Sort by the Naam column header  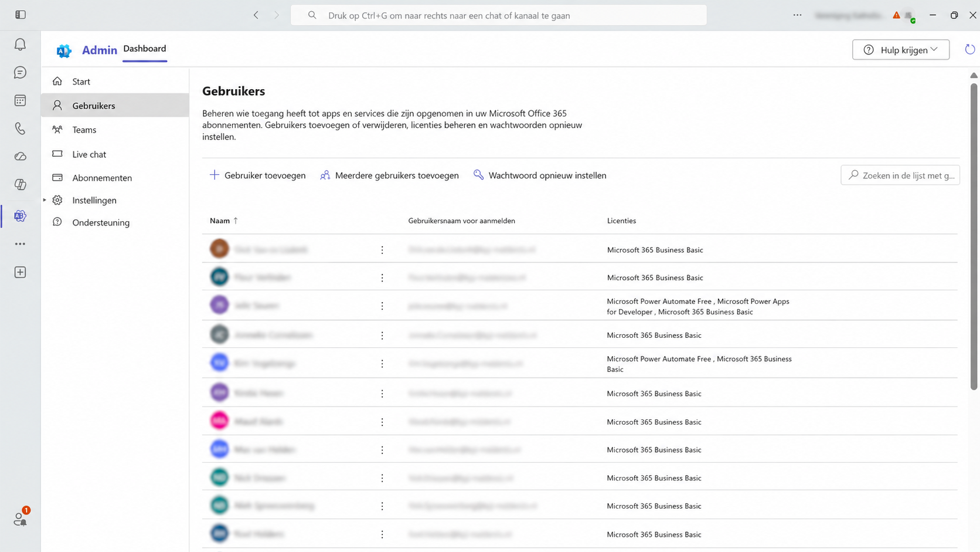click(224, 221)
